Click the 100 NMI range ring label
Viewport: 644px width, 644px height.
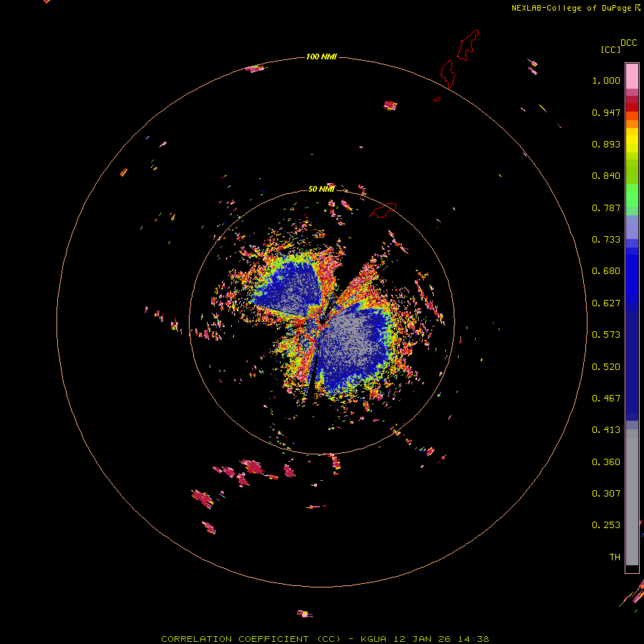point(321,57)
